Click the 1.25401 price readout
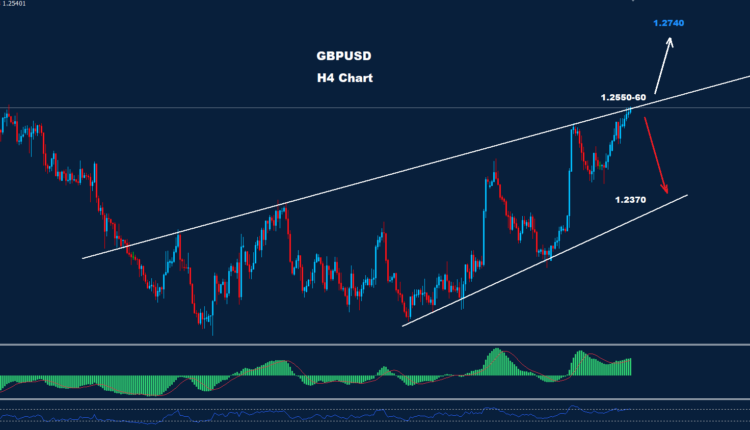The height and width of the screenshot is (430, 750). (14, 3)
